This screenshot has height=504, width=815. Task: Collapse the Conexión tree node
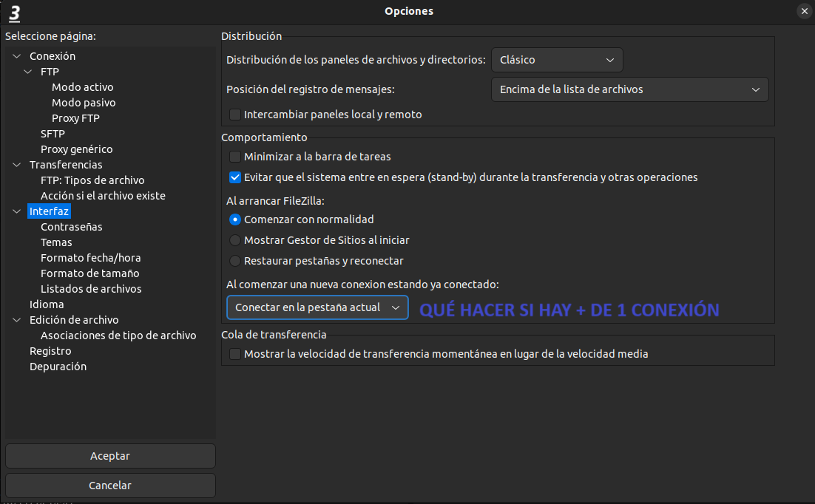pos(17,56)
